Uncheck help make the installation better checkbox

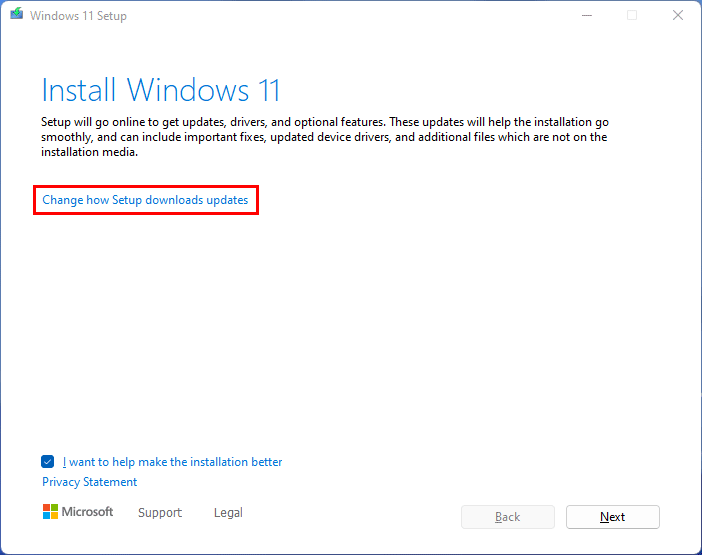[x=47, y=461]
